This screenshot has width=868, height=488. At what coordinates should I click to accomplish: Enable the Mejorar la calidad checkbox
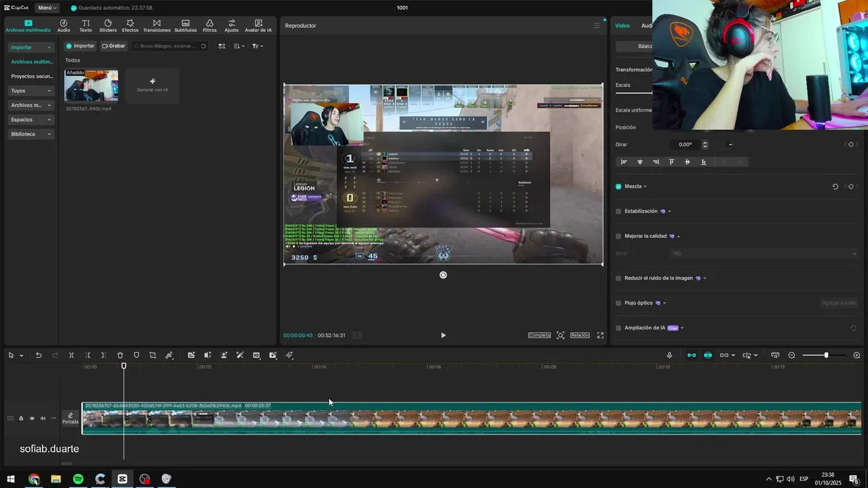(x=618, y=237)
